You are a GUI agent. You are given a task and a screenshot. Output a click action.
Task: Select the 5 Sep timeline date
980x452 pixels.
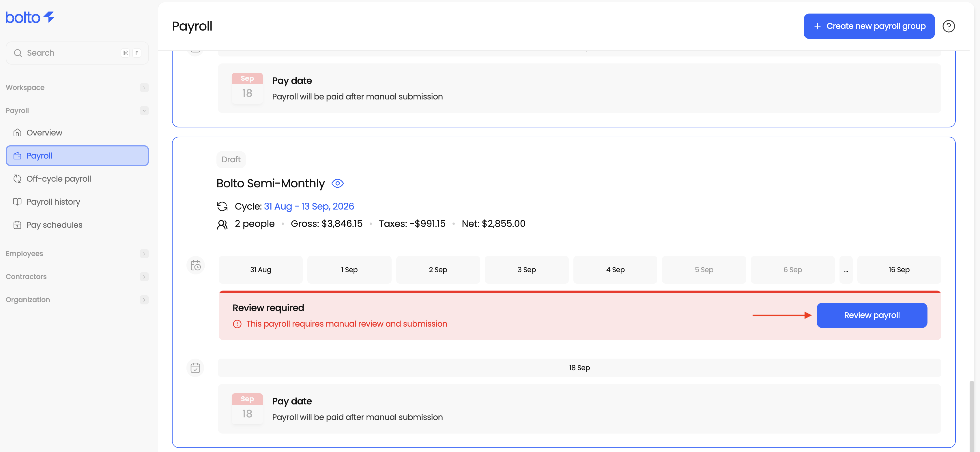(x=704, y=270)
